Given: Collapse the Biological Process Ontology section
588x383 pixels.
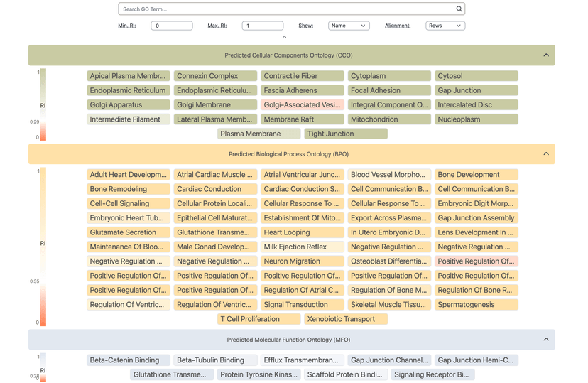Looking at the screenshot, I should pyautogui.click(x=545, y=154).
